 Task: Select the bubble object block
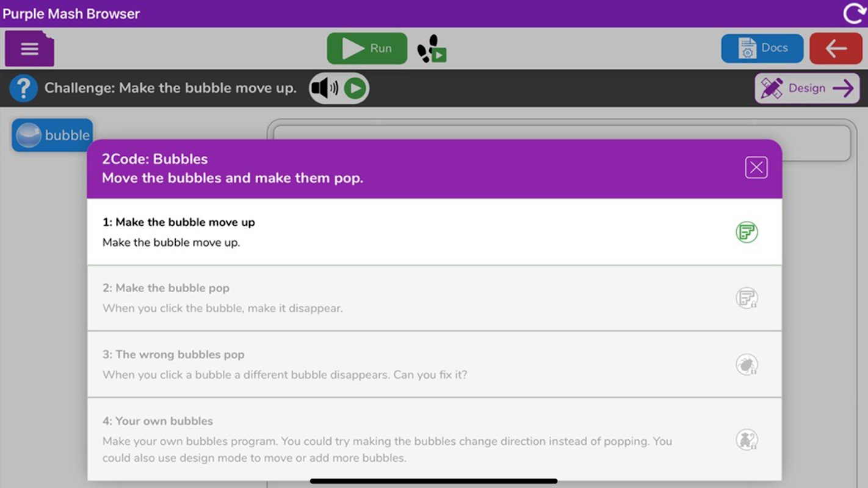click(x=52, y=135)
